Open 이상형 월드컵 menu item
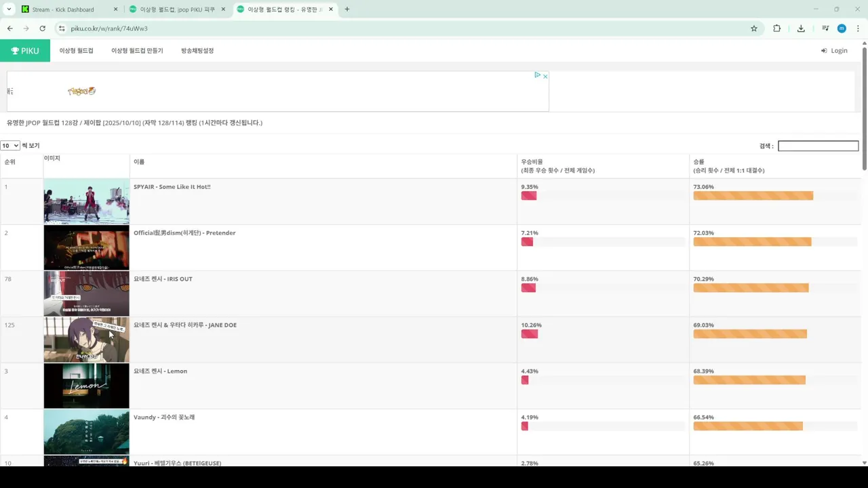Screen dimensions: 868x488 (x=76, y=51)
